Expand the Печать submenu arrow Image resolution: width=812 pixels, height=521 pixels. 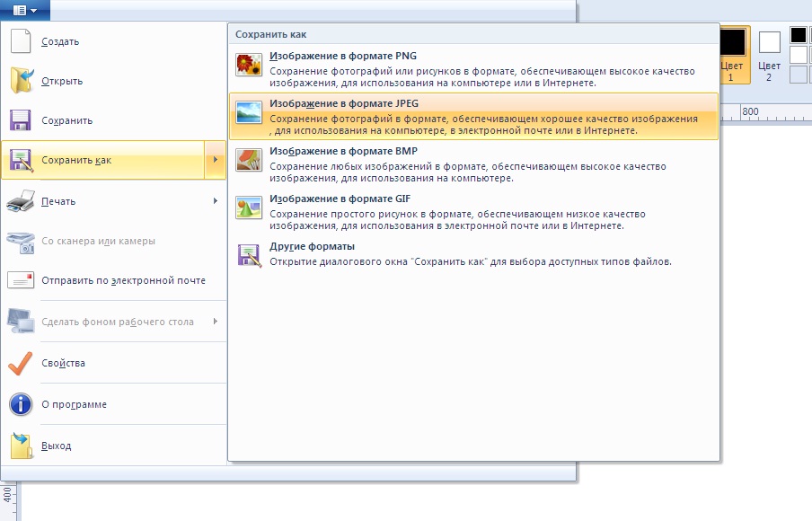[215, 201]
